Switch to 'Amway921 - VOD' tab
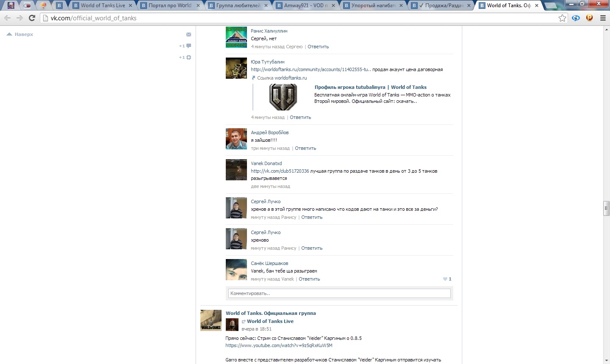 pos(306,6)
